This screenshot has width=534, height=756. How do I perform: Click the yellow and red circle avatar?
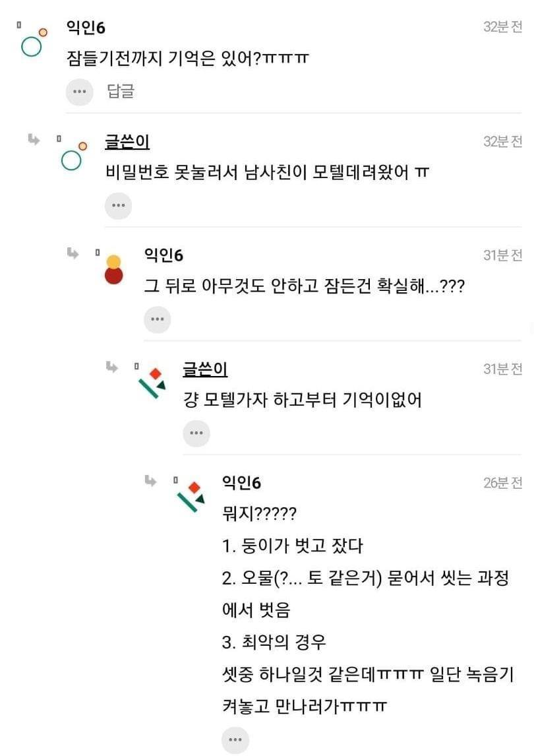click(x=113, y=269)
